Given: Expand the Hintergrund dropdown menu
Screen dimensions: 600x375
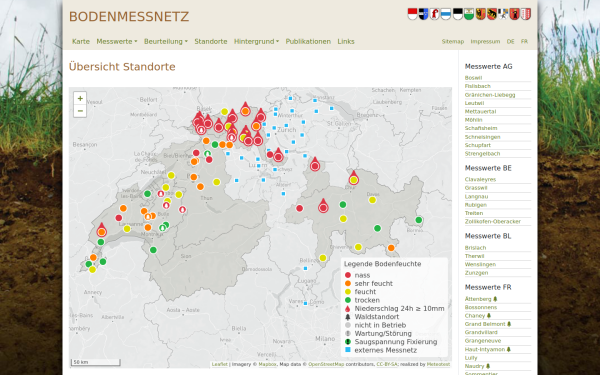Looking at the screenshot, I should (256, 41).
